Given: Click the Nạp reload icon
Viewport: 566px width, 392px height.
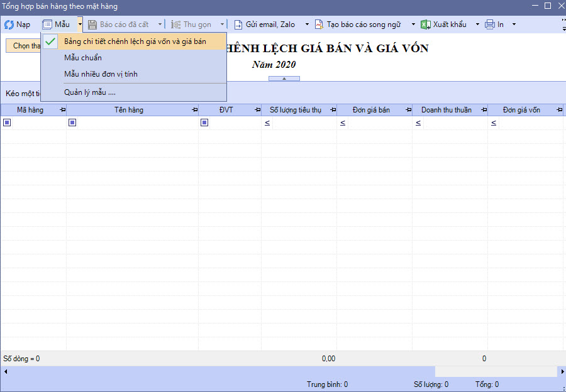Looking at the screenshot, I should pyautogui.click(x=9, y=24).
